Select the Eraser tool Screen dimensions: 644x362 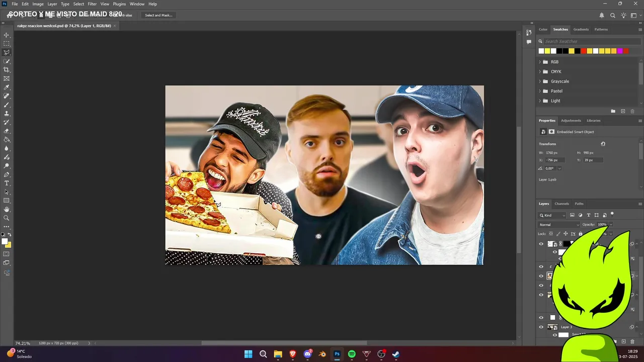7,131
